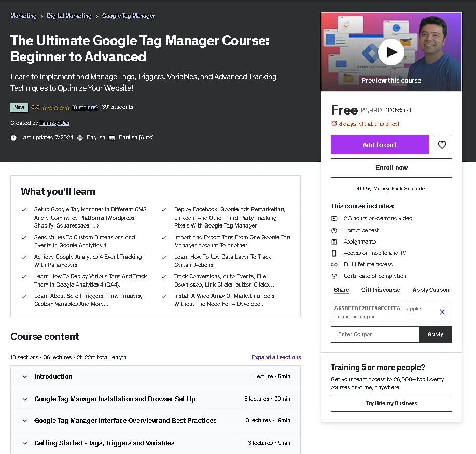Click the rating stars
The image size is (476, 454).
(56, 108)
